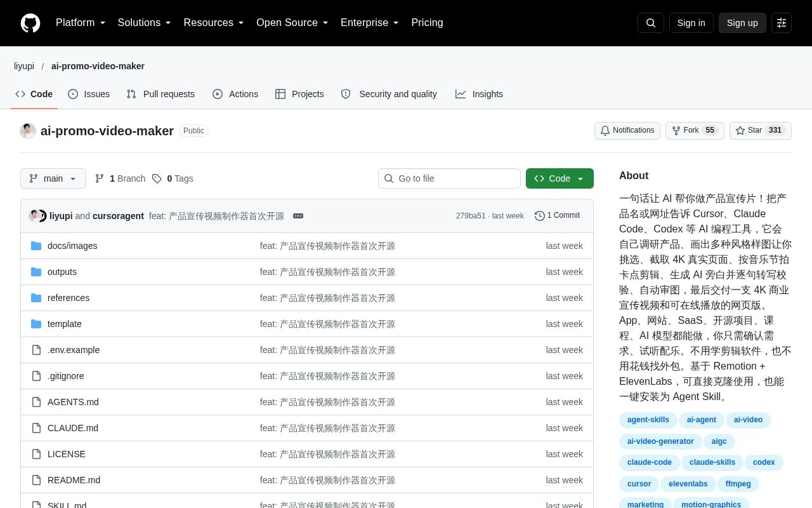812x508 pixels.
Task: Expand the Platform menu
Action: point(81,23)
